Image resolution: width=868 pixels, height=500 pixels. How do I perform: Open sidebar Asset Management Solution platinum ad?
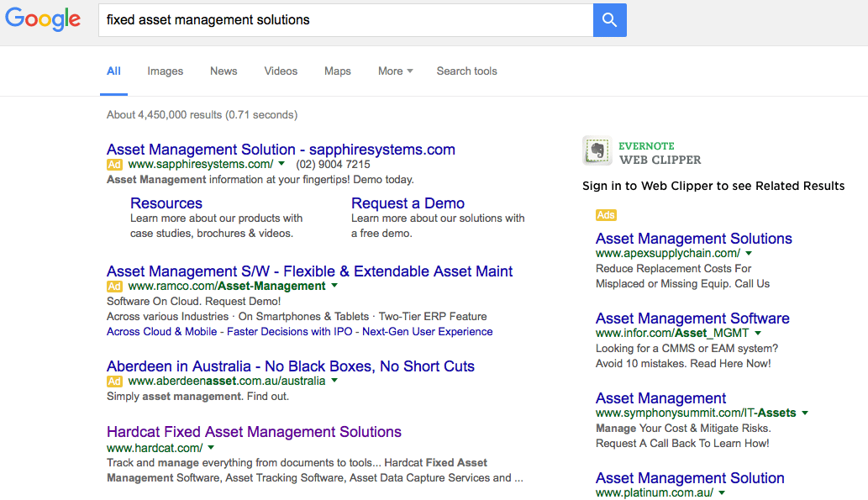tap(690, 478)
